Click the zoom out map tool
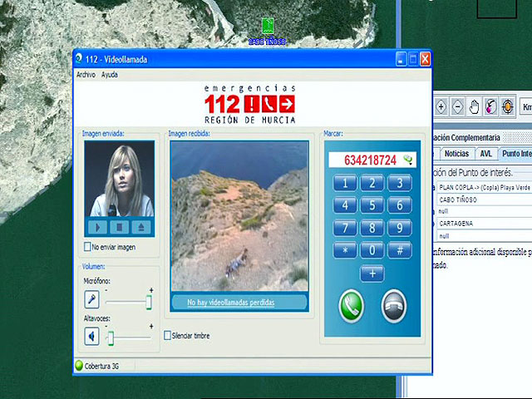532x399 pixels. (x=457, y=106)
